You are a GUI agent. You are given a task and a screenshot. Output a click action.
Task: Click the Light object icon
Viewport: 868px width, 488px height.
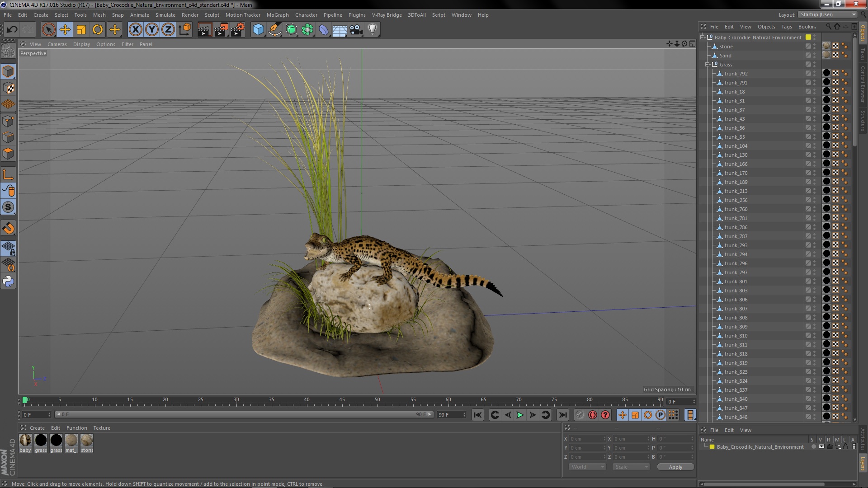(x=372, y=30)
